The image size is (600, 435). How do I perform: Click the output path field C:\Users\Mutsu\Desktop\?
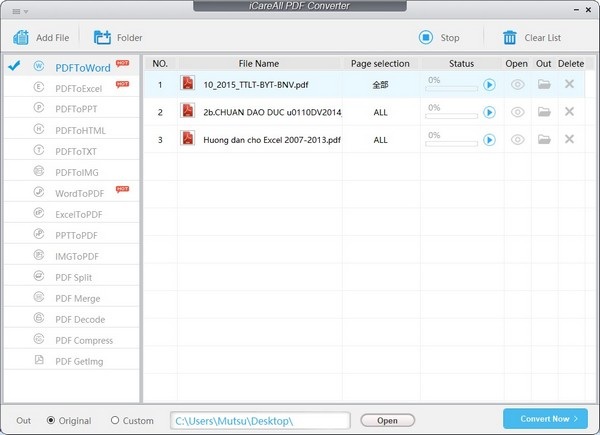(x=260, y=421)
